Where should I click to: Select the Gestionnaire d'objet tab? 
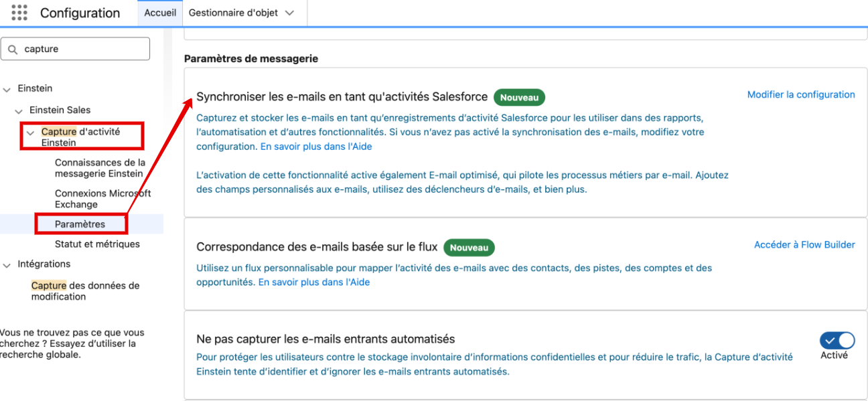tap(232, 13)
